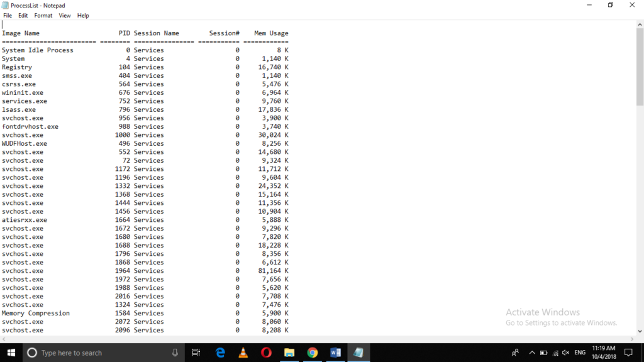This screenshot has height=362, width=644.
Task: Check battery status from the tray
Action: 543,352
